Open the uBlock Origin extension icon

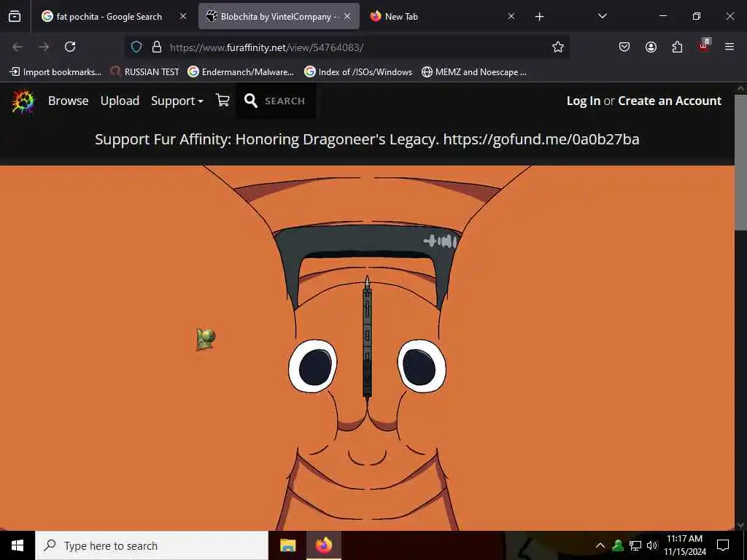click(x=704, y=46)
